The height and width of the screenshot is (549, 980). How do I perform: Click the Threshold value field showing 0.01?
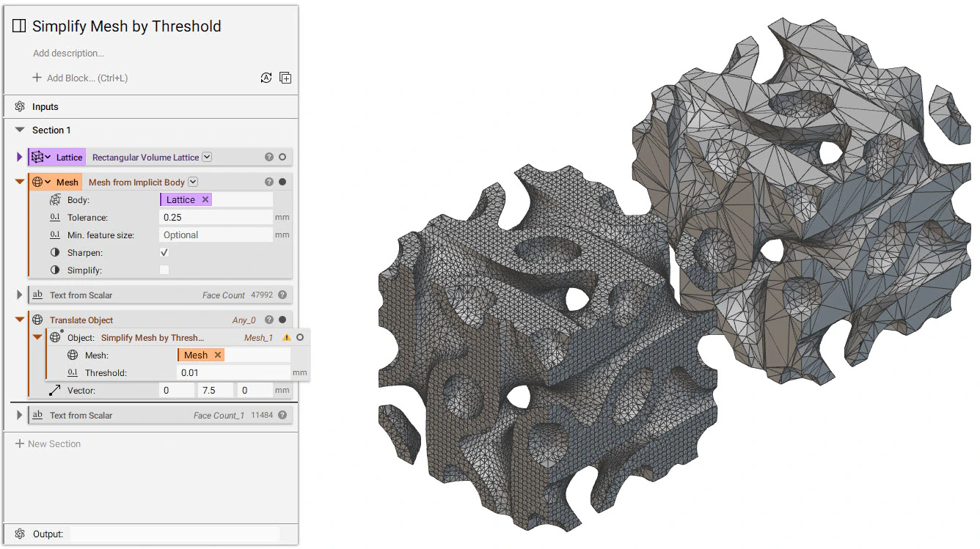tap(232, 372)
